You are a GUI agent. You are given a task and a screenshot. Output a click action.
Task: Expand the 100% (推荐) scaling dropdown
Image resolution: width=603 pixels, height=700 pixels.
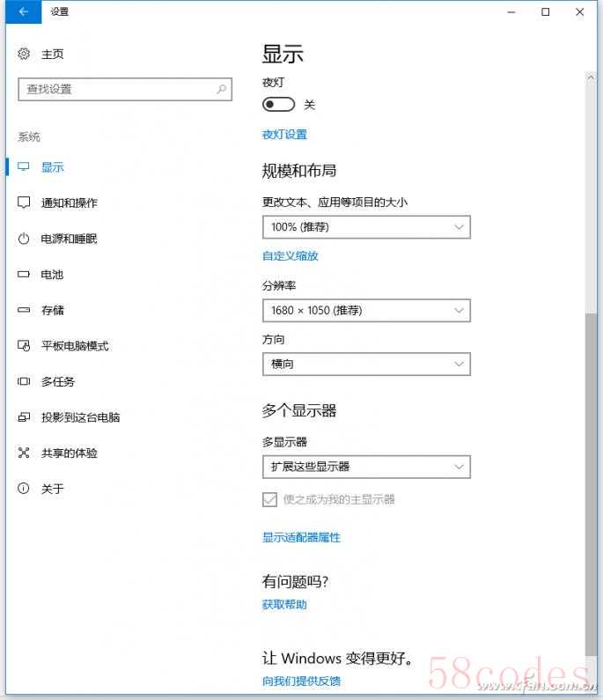click(x=366, y=227)
